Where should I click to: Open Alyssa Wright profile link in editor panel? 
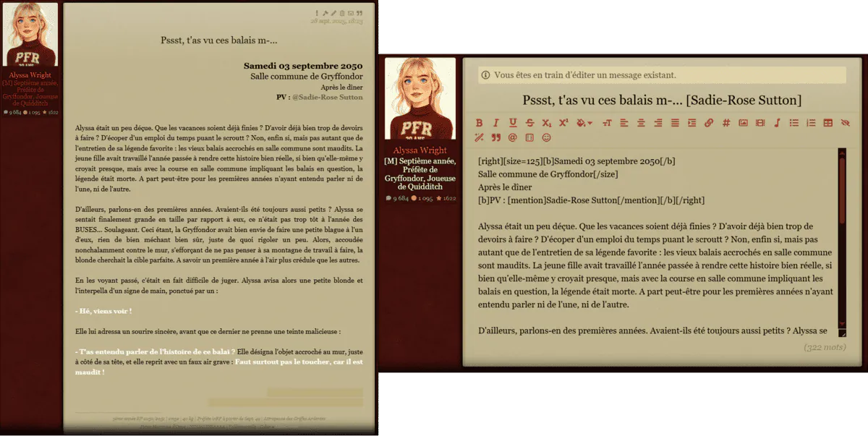[x=420, y=150]
